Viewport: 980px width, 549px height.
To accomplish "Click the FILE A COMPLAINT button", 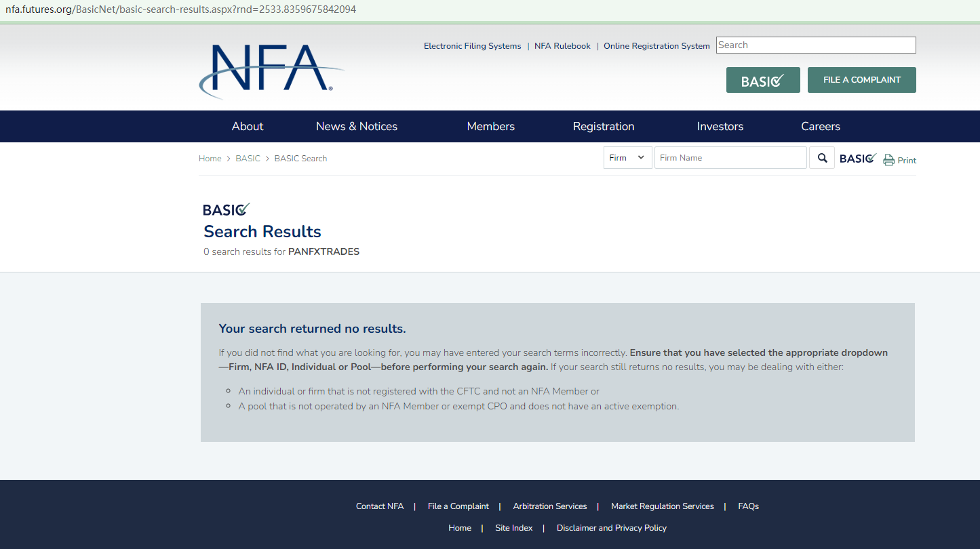I will pos(862,80).
